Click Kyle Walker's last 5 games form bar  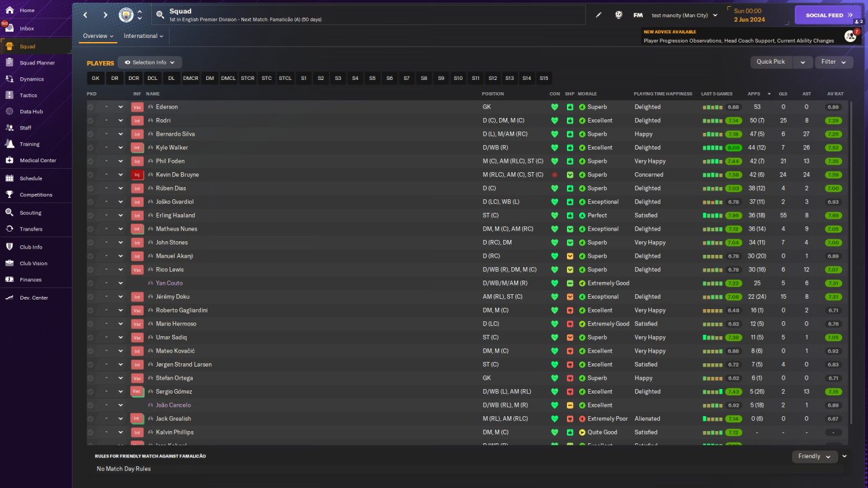tap(712, 148)
